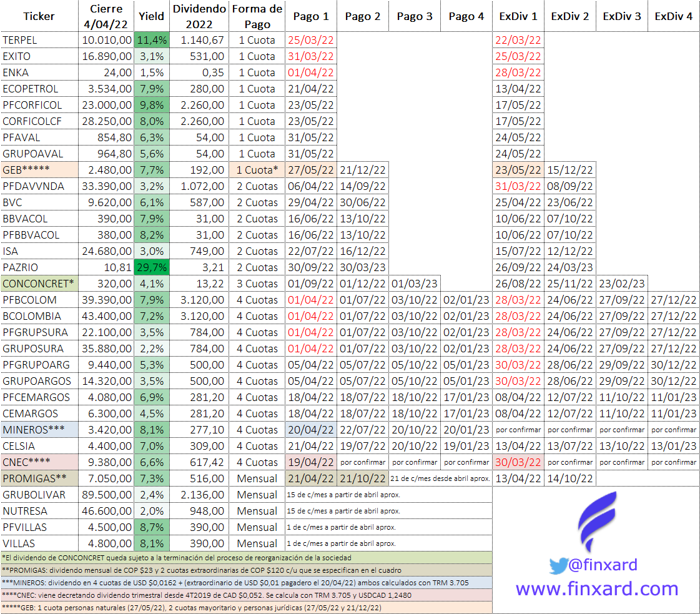Click the PFVILLAS ticker cell
The height and width of the screenshot is (614, 700).
point(39,527)
